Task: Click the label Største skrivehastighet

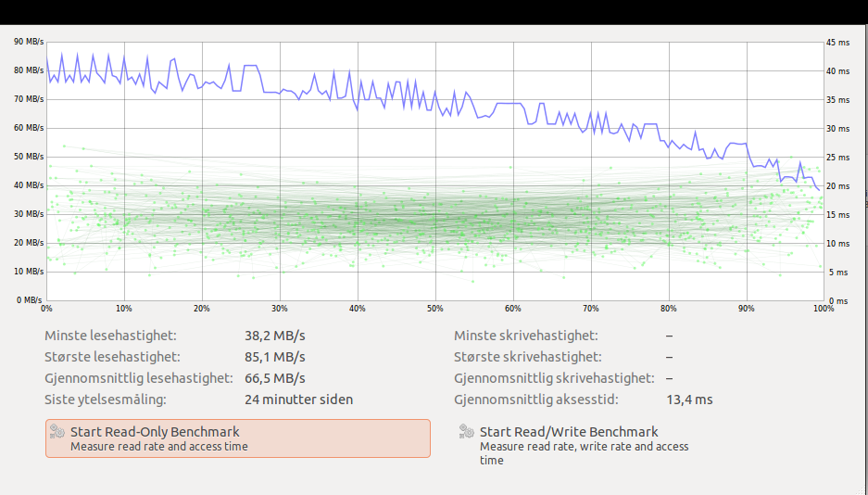Action: pos(527,357)
